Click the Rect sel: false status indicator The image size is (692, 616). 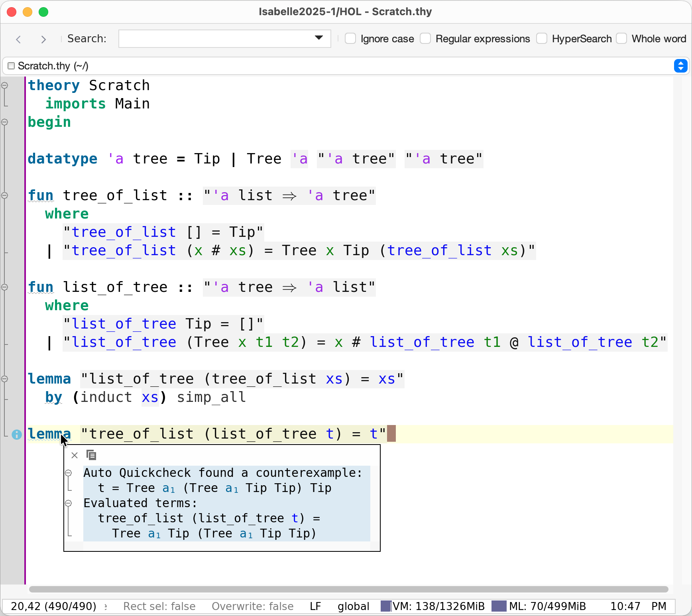click(159, 606)
